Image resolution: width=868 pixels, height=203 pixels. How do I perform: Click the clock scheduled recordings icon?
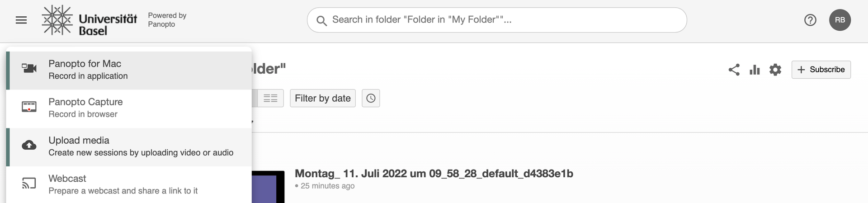click(x=371, y=98)
